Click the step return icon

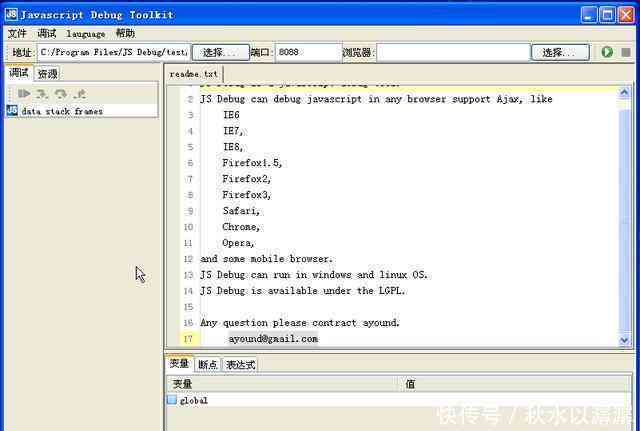click(x=80, y=94)
